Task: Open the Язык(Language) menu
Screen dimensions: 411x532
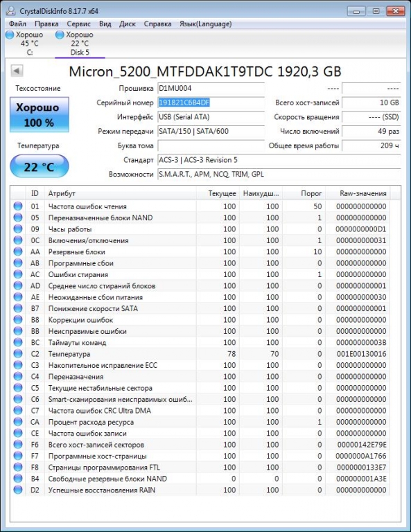Action: [x=206, y=24]
